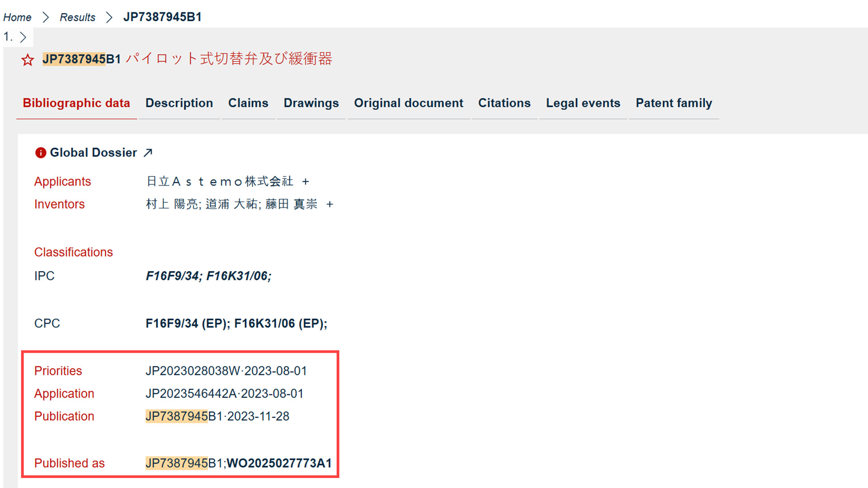
Task: Go to Home in breadcrumb
Action: click(17, 17)
